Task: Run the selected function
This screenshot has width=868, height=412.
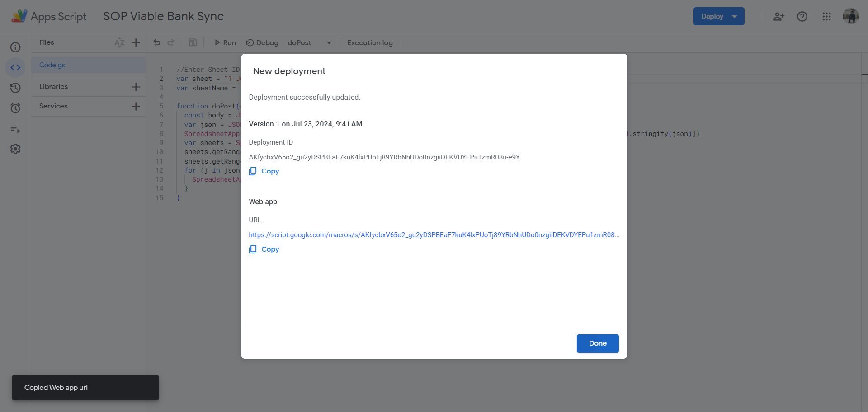Action: click(225, 42)
